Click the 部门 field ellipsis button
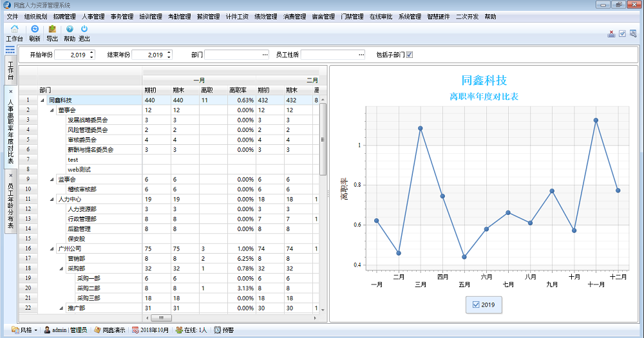This screenshot has height=338, width=644. click(x=265, y=55)
